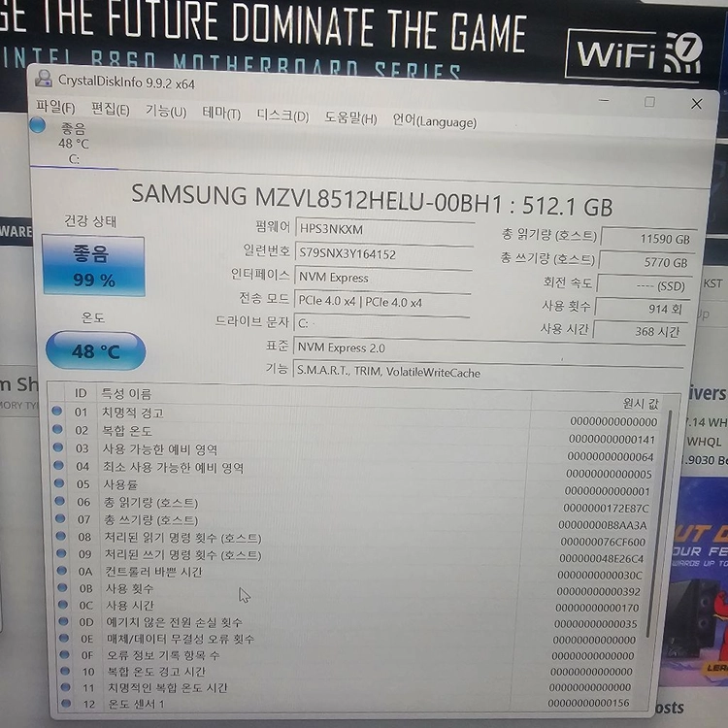Screen dimensions: 728x728
Task: Click the transfer mode field PCIe 4.0 x4
Action: click(x=382, y=301)
